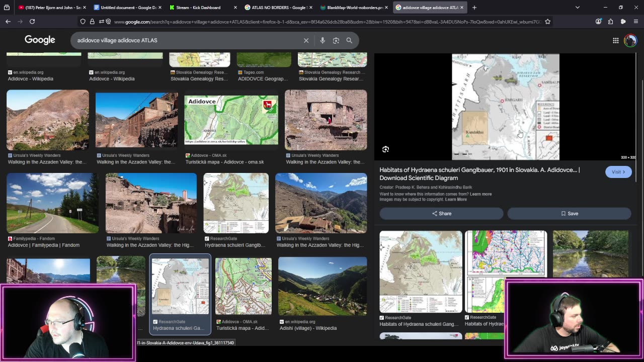The height and width of the screenshot is (362, 644).
Task: Clear the Google search box text
Action: click(x=306, y=40)
